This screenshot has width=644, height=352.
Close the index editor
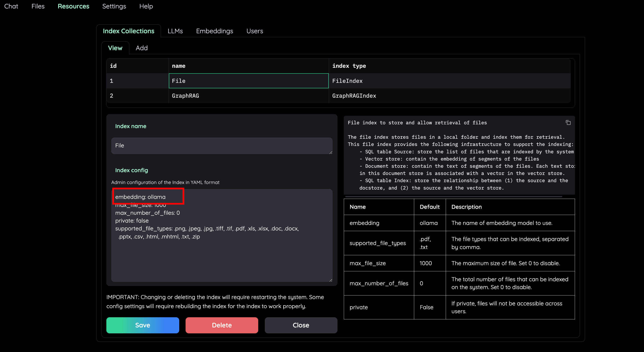point(301,325)
